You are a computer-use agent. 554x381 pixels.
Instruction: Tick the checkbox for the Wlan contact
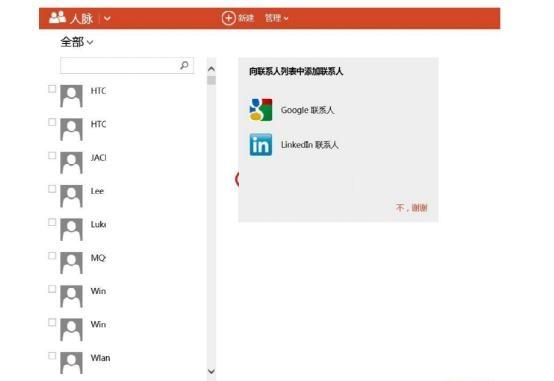(x=52, y=356)
